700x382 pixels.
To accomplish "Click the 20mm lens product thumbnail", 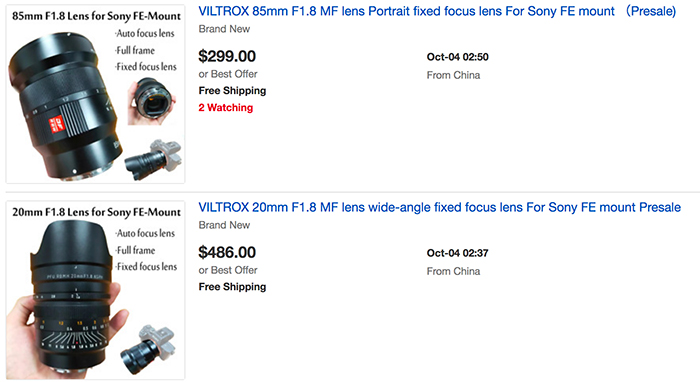I will (95, 290).
